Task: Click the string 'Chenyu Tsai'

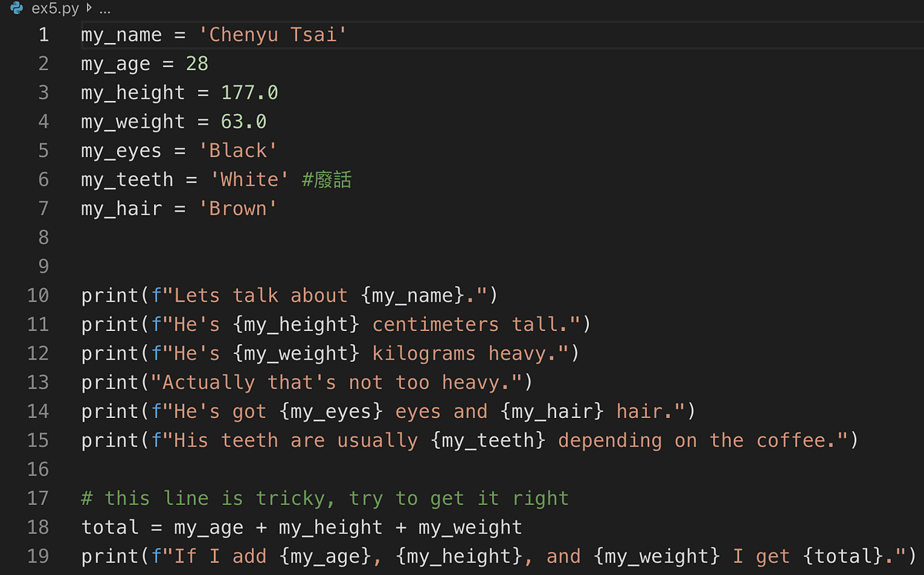Action: tap(272, 34)
